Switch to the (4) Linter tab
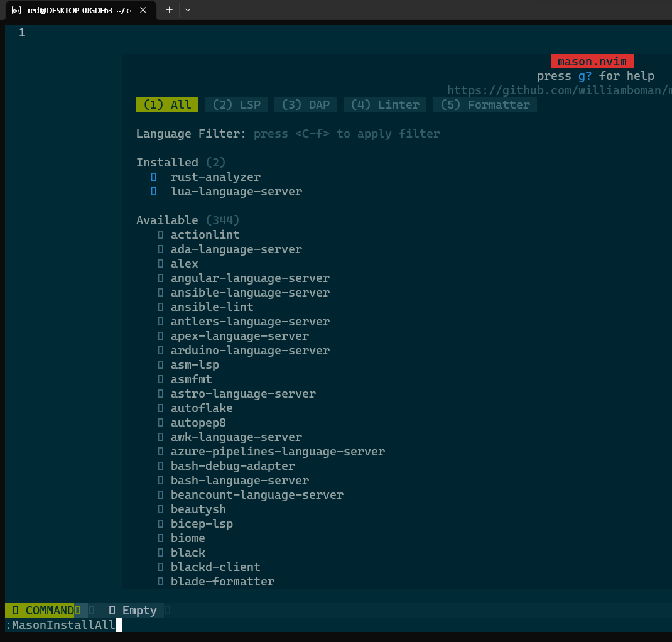672x642 pixels. tap(385, 104)
